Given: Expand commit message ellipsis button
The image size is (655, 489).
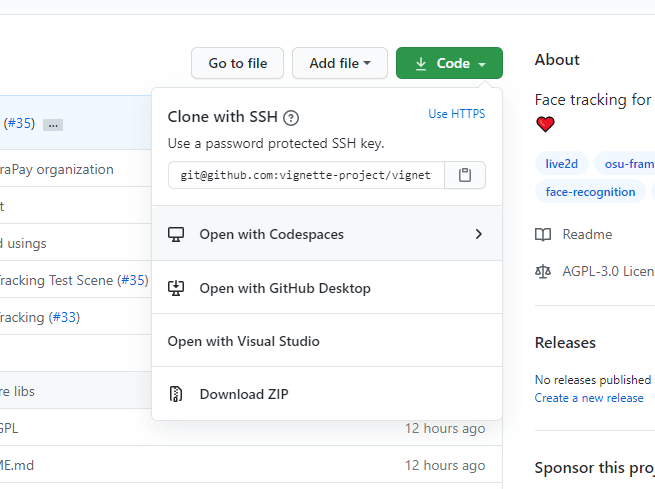Looking at the screenshot, I should [53, 125].
